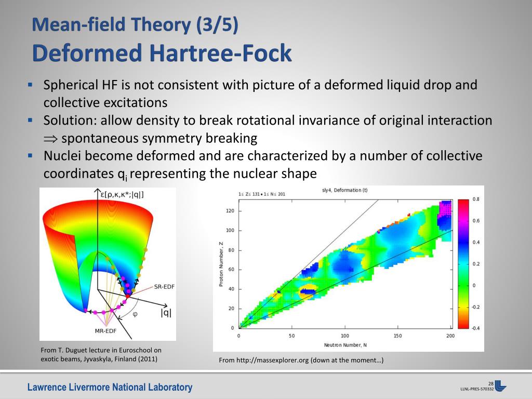532x399 pixels.
Task: Click the caption 'From T. Duguet lecture in Euroschool'
Action: (x=101, y=354)
